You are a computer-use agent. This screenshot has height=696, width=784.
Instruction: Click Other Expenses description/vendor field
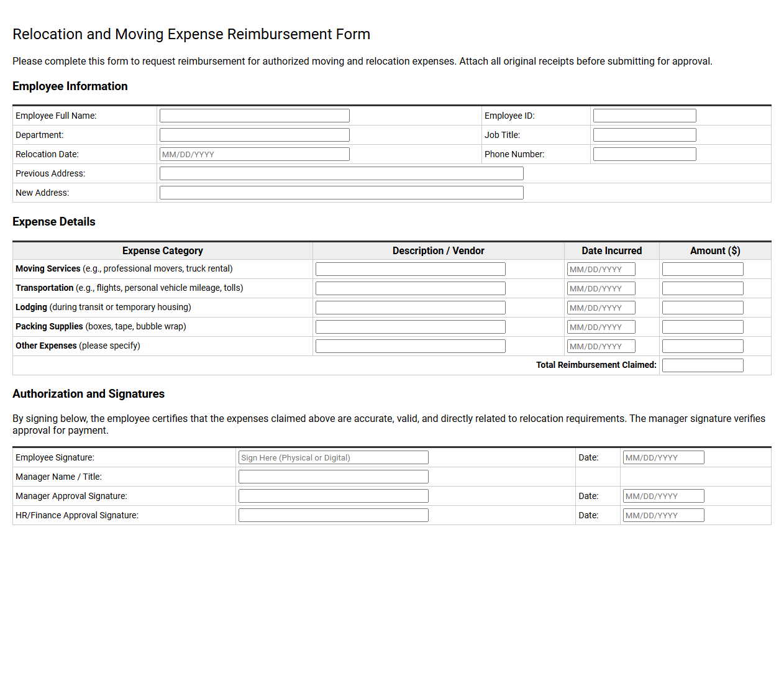(411, 346)
